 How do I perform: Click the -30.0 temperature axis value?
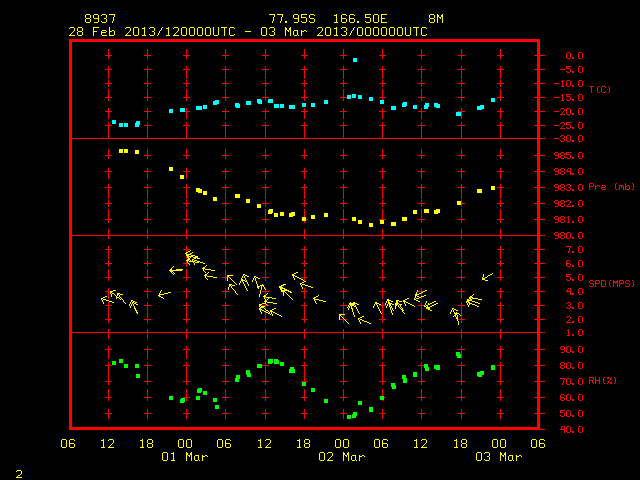click(x=569, y=139)
